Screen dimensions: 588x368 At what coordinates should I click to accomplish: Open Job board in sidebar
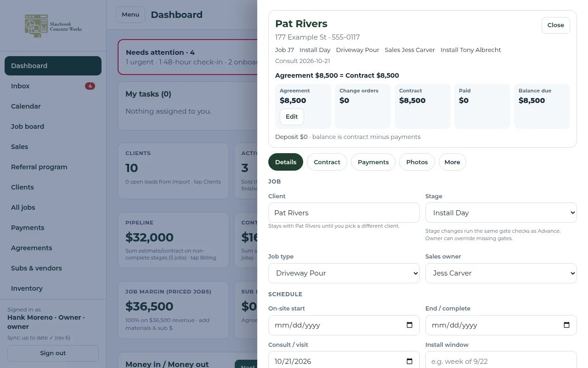[x=53, y=126]
